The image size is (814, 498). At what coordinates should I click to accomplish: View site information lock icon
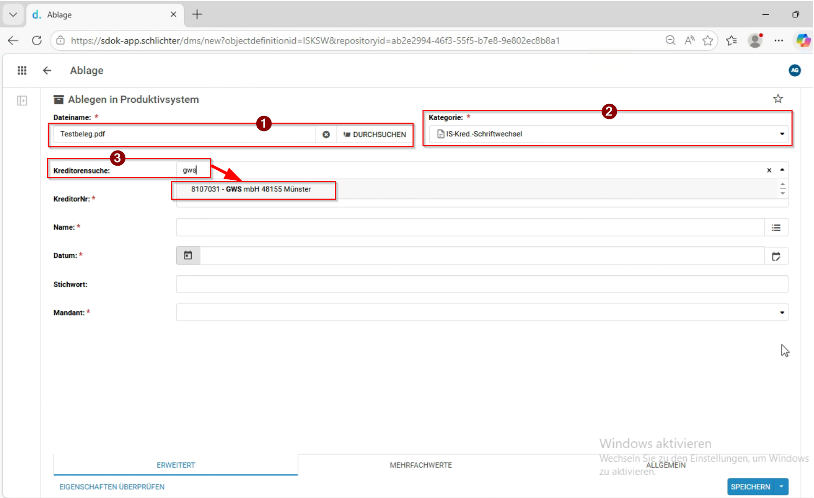click(60, 41)
